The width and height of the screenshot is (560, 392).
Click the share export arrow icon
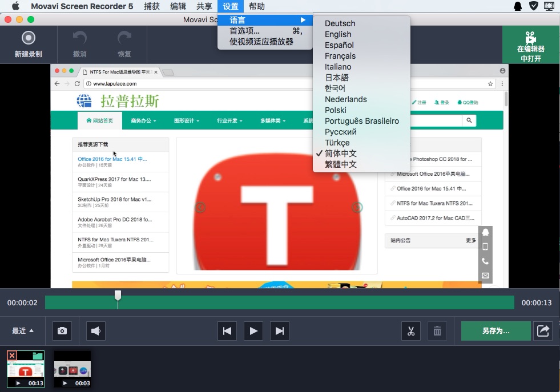coord(543,331)
